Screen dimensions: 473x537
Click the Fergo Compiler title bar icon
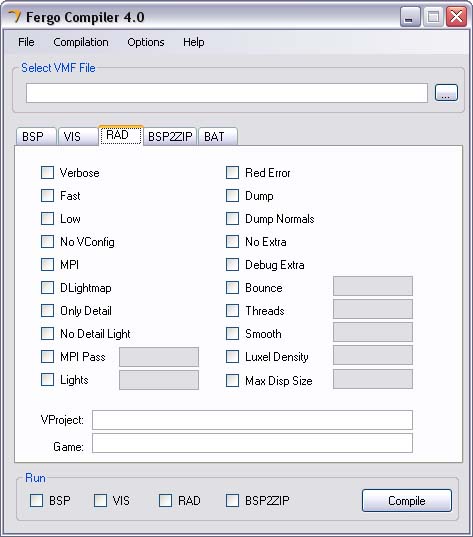pos(14,16)
